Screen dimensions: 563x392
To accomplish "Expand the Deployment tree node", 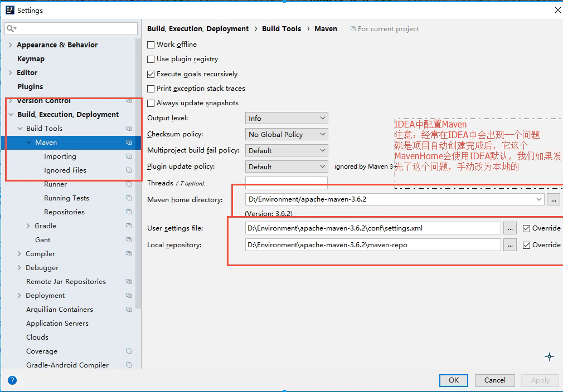I will pyautogui.click(x=20, y=296).
